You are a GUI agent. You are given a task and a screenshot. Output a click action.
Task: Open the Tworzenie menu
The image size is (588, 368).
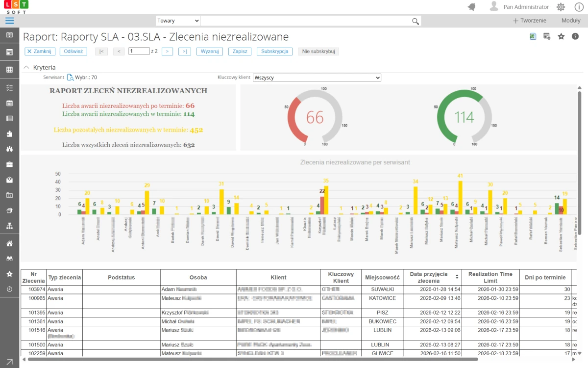(x=529, y=21)
